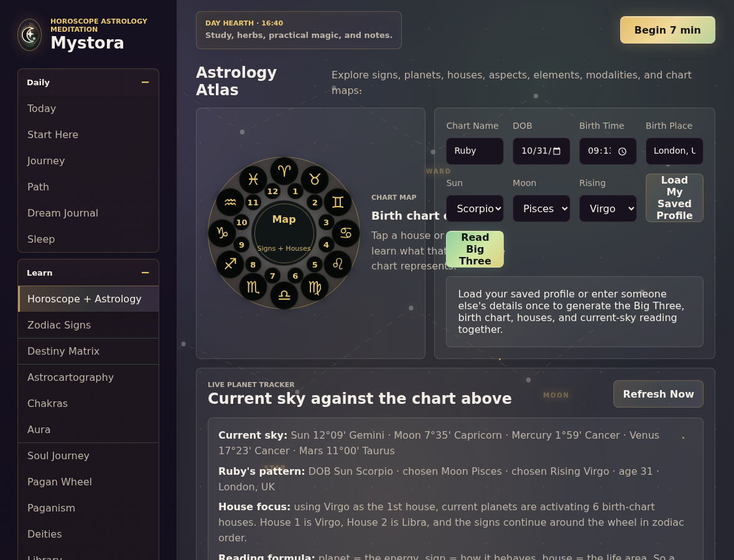Tap the Aquarius sign on chart wheel
This screenshot has width=734, height=560.
coord(230,202)
